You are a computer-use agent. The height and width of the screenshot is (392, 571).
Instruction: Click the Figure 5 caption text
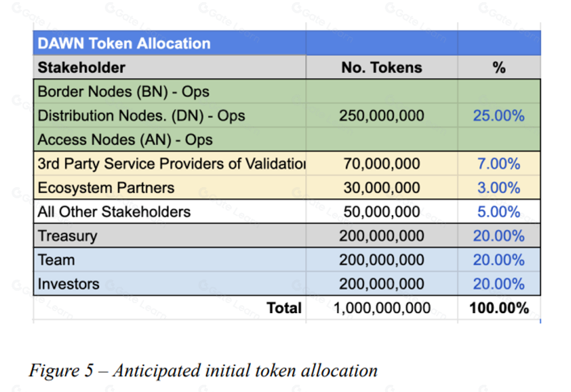(203, 371)
